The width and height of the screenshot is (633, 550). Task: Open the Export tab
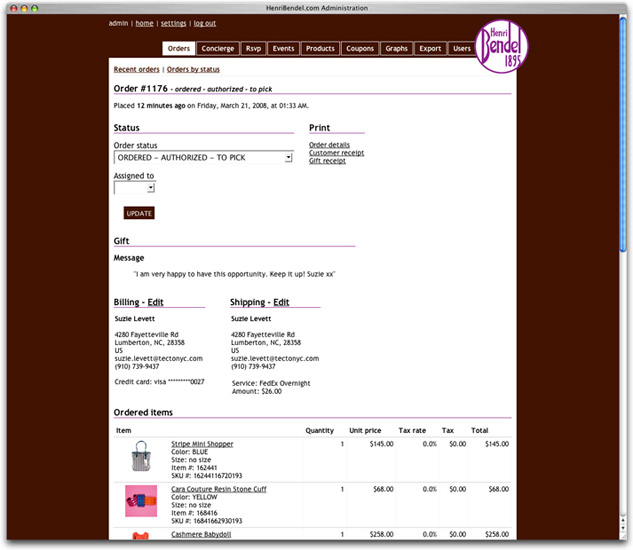pyautogui.click(x=430, y=49)
